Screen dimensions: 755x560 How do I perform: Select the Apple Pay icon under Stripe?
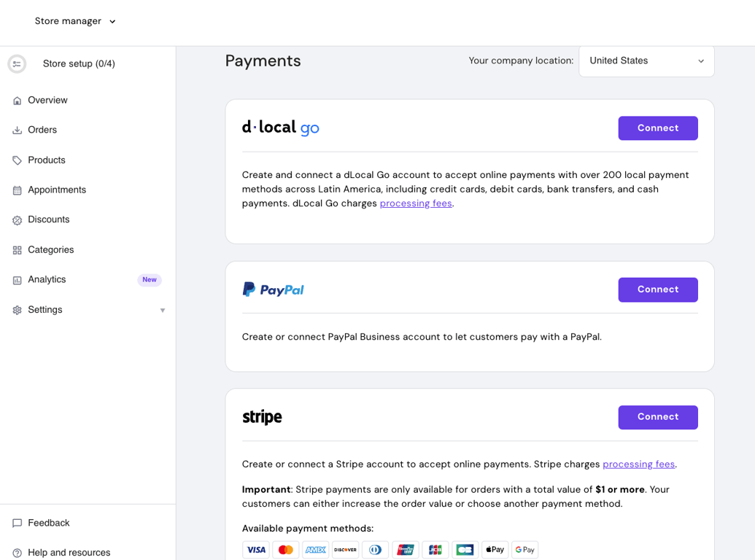tap(495, 549)
